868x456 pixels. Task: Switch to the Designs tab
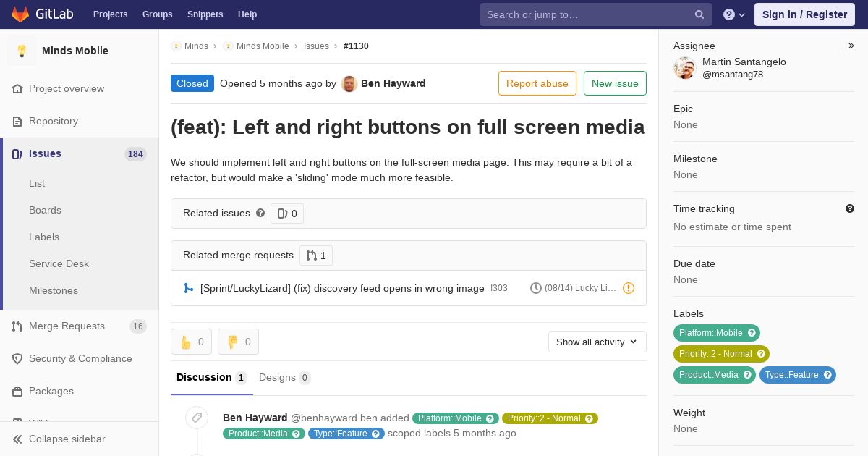(x=285, y=377)
